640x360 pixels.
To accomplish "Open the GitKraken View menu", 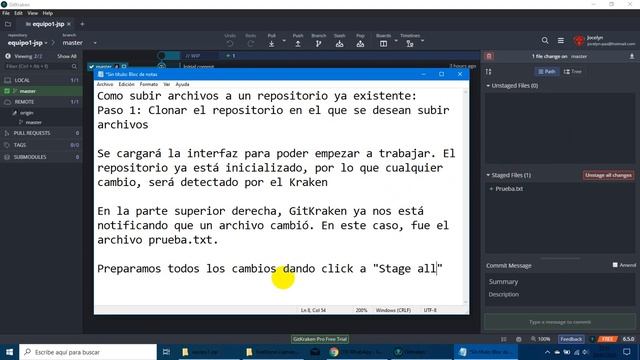I will [33, 13].
